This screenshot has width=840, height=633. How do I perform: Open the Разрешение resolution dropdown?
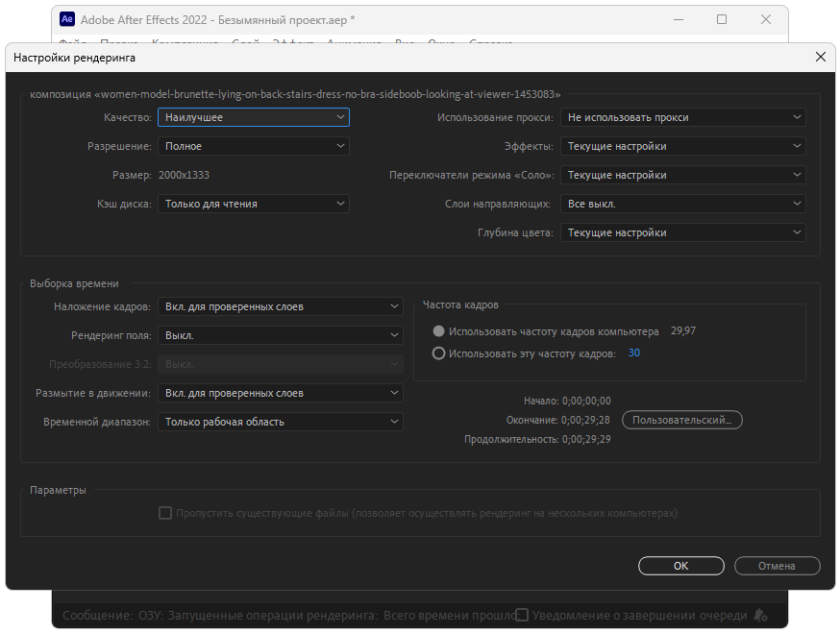point(254,146)
